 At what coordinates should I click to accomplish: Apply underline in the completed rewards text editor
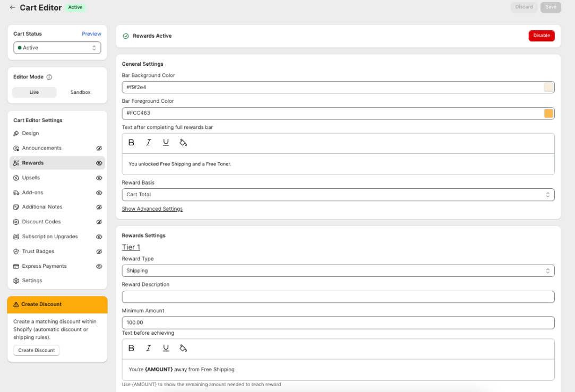click(x=166, y=143)
